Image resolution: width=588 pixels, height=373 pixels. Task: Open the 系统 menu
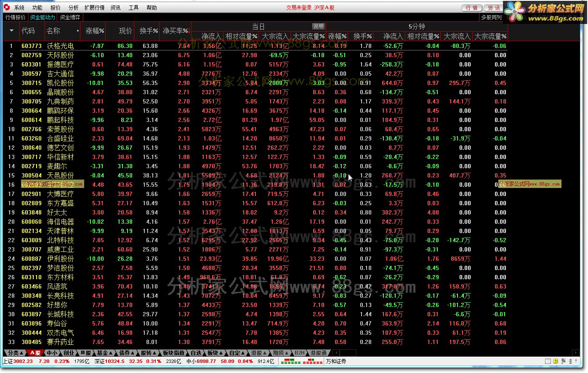[19, 8]
